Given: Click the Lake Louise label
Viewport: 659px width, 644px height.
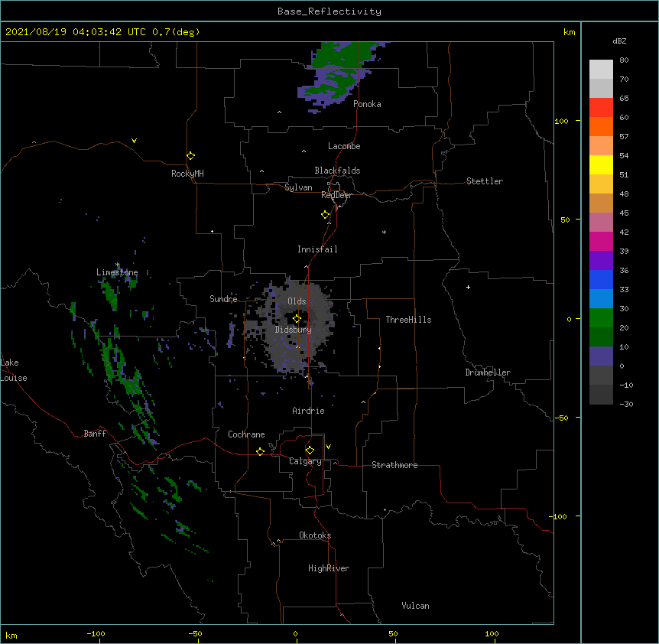Looking at the screenshot, I should pyautogui.click(x=14, y=370).
